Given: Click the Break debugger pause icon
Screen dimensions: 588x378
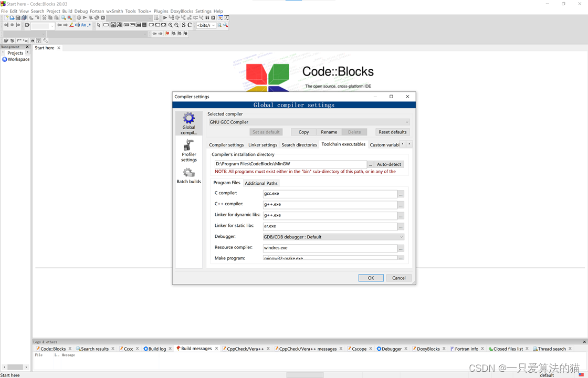Looking at the screenshot, I should [207, 18].
